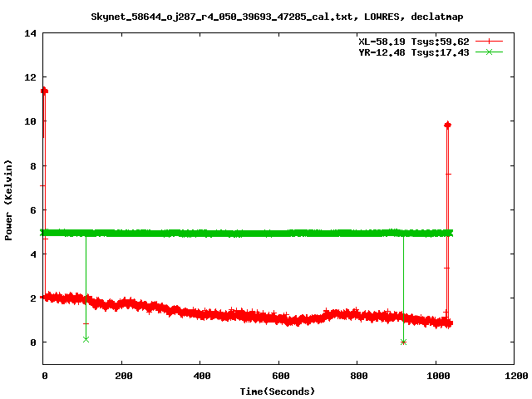Click the y-axis tick label 4
The width and height of the screenshot is (532, 399).
(33, 254)
